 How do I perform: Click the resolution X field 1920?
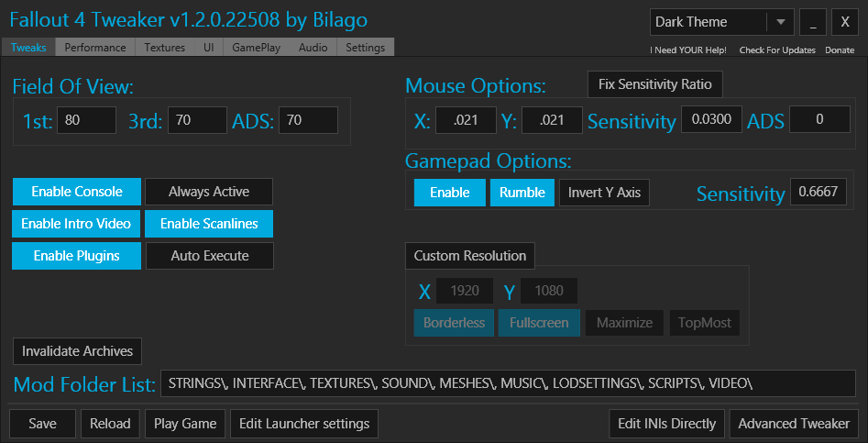465,291
